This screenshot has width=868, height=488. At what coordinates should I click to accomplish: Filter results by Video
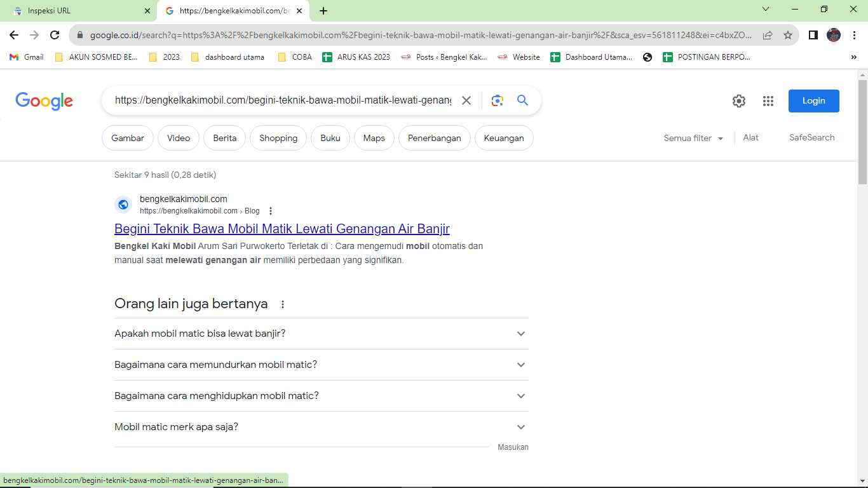[179, 138]
